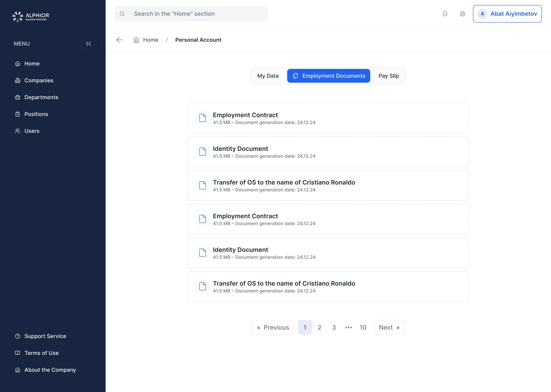Open Companies in the sidebar menu
The width and height of the screenshot is (551, 392).
click(x=39, y=80)
